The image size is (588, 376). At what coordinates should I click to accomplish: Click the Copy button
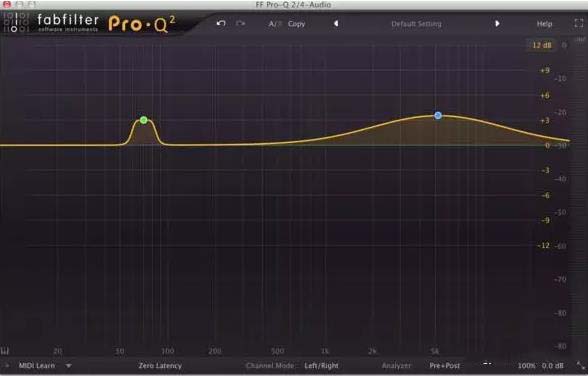point(296,24)
